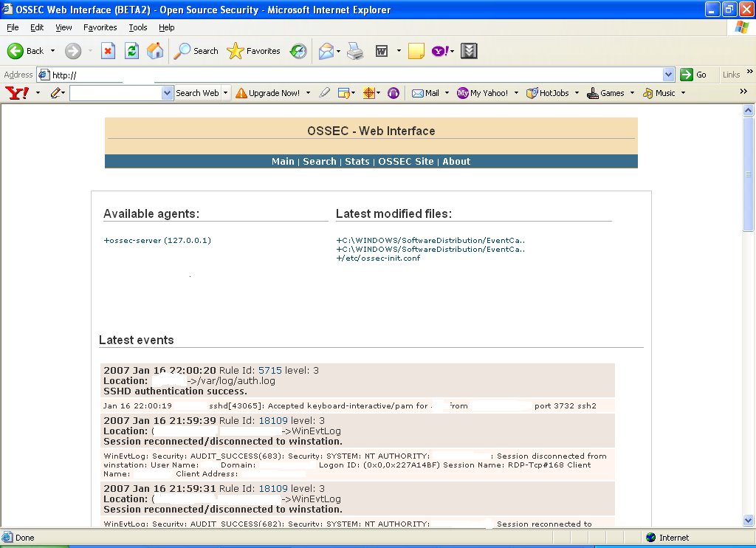Open the Help menu
Screen dimensions: 756x548
(166, 27)
